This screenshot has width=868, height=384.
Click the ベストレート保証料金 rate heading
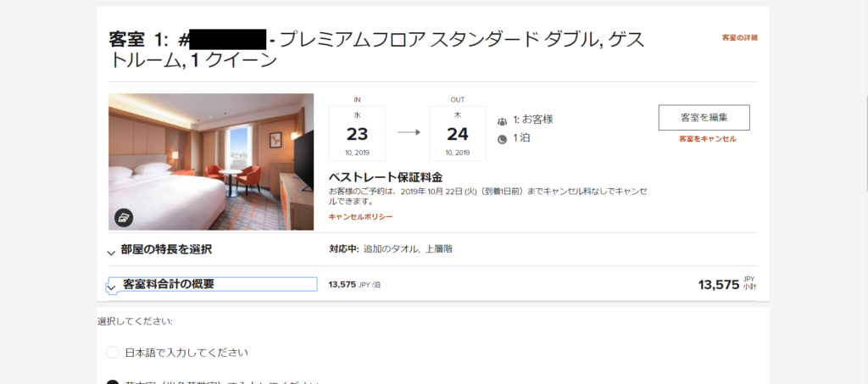(386, 178)
